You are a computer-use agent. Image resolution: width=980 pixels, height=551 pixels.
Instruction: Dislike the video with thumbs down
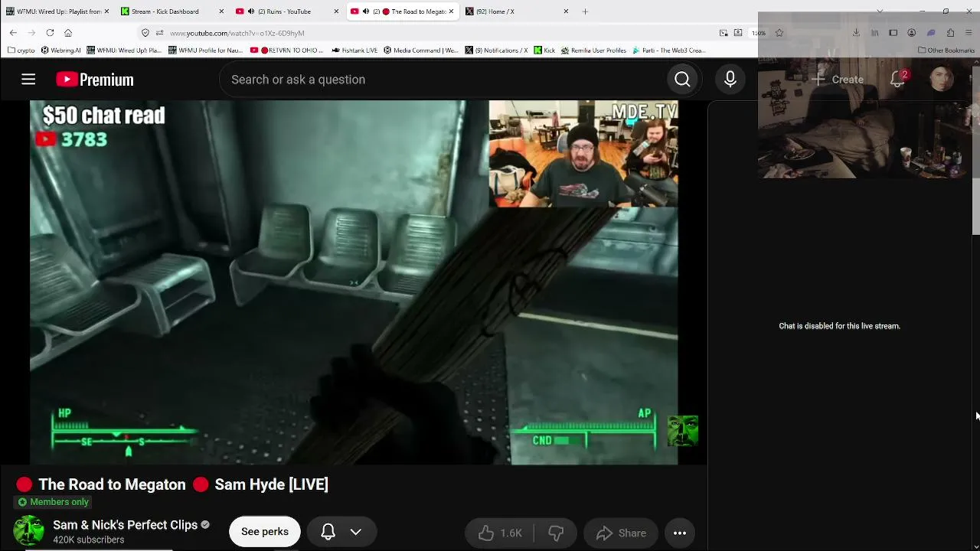click(x=556, y=533)
